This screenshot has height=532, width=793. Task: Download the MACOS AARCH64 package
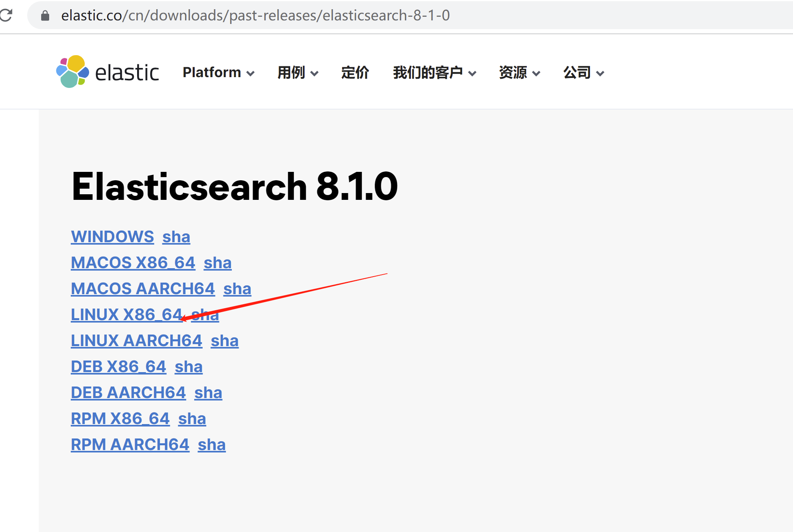[x=143, y=289]
